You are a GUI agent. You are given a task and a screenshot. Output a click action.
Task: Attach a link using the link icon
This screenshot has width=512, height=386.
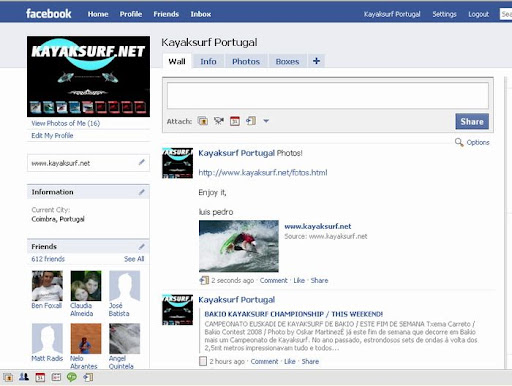click(x=251, y=121)
